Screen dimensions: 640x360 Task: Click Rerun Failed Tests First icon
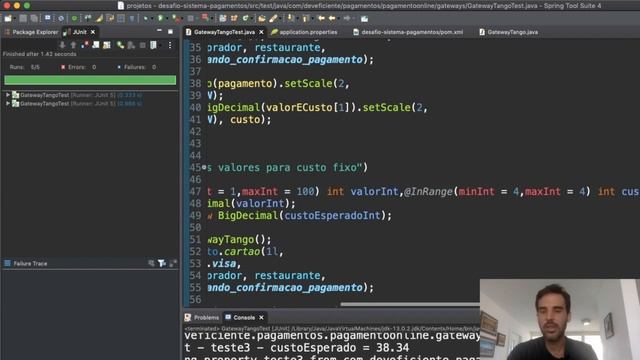(131, 45)
